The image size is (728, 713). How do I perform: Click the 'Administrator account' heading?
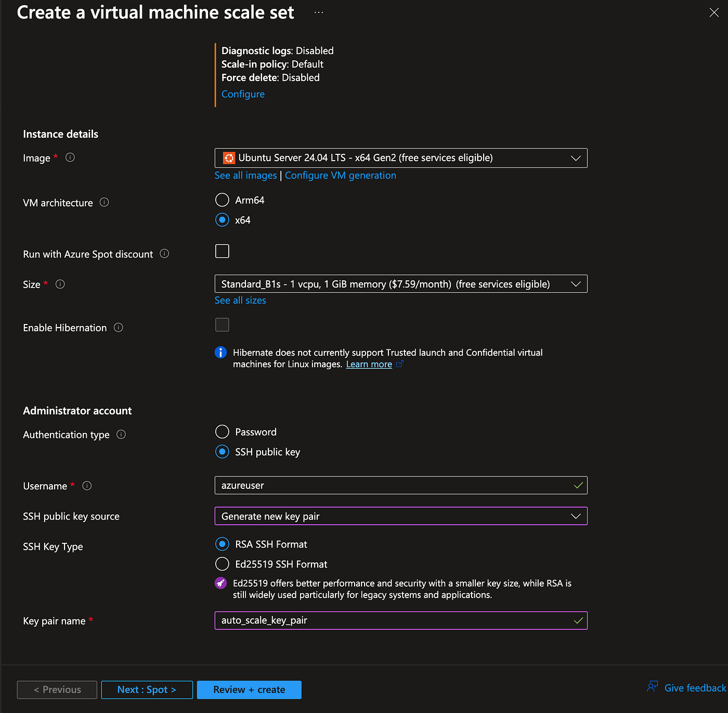click(77, 411)
